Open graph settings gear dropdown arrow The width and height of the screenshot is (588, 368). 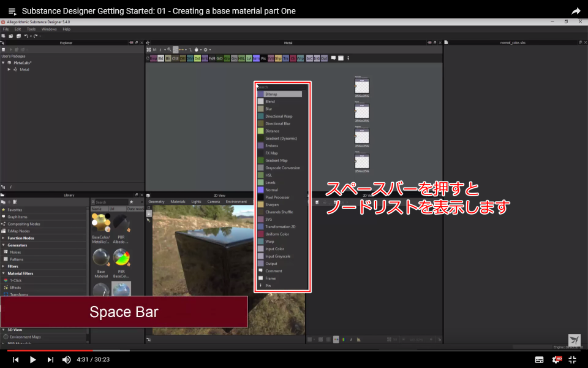(210, 50)
